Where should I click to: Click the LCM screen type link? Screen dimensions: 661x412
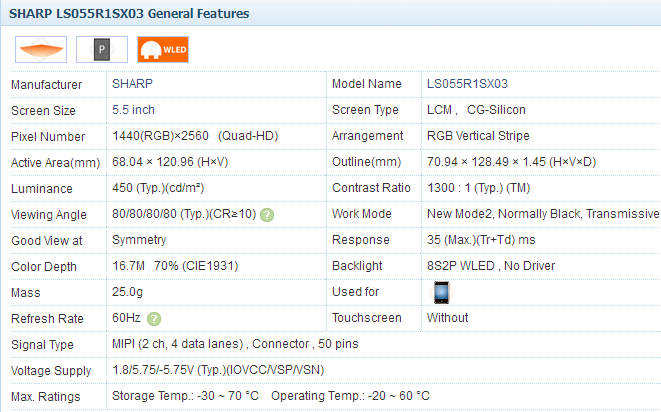pos(439,110)
